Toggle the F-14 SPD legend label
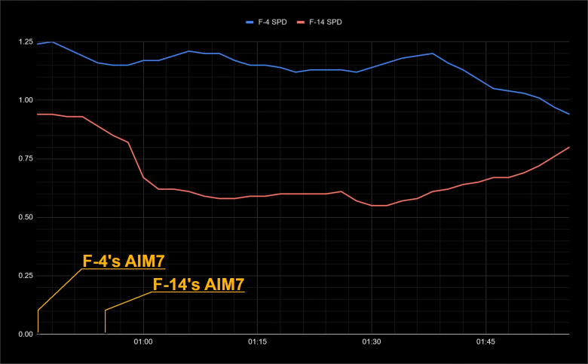Image resolution: width=588 pixels, height=364 pixels. click(326, 22)
